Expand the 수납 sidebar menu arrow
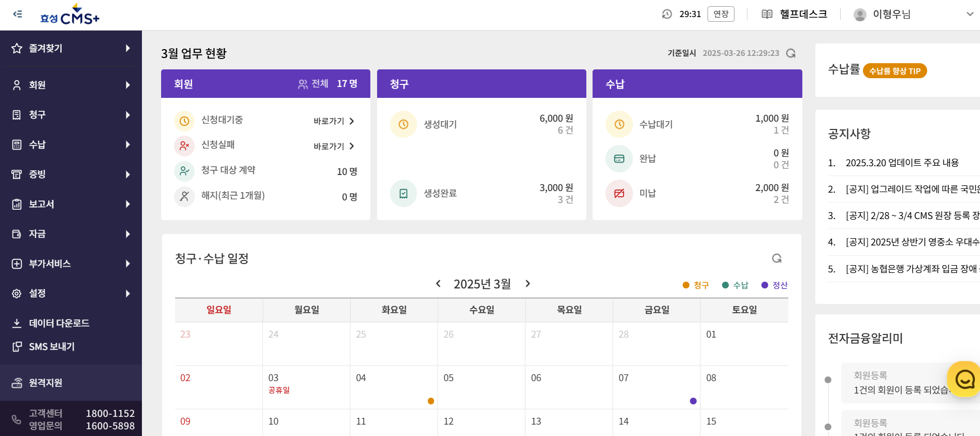 tap(128, 144)
